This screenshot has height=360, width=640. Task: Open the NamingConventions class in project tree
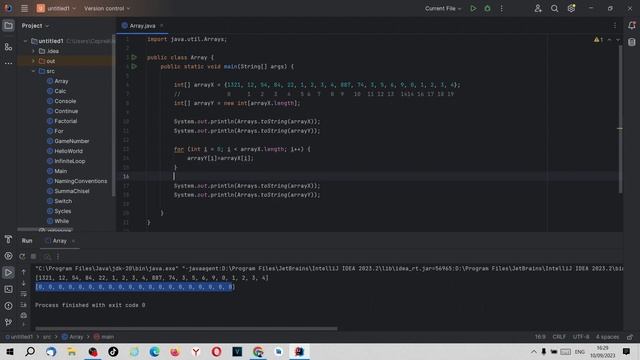pyautogui.click(x=80, y=181)
